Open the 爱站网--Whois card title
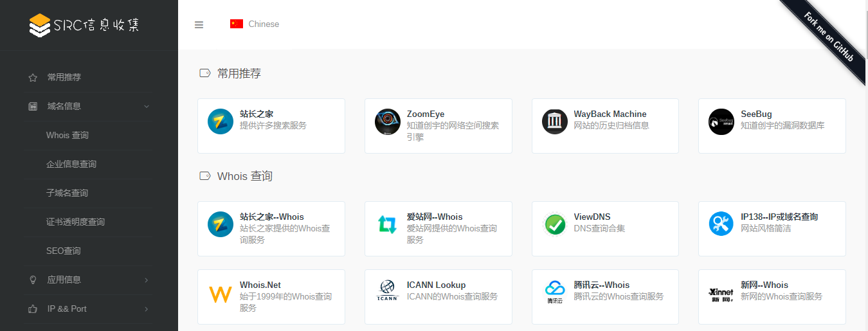868x331 pixels. (x=435, y=217)
